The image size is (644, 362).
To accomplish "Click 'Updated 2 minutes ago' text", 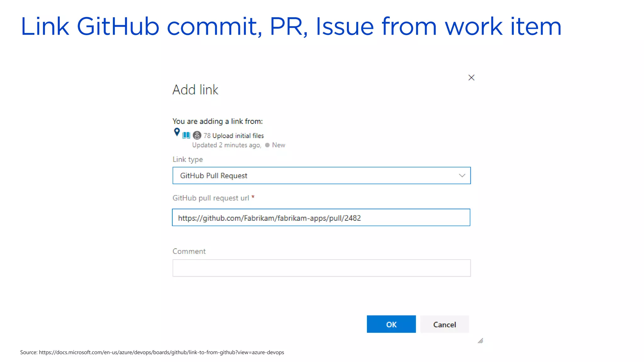I will pos(226,145).
